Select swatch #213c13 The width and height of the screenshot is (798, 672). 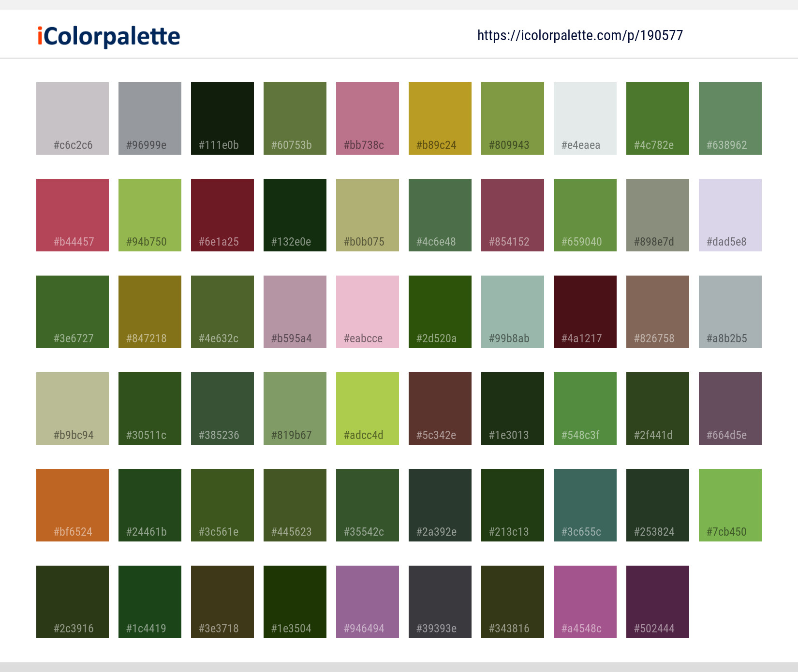[x=513, y=505]
